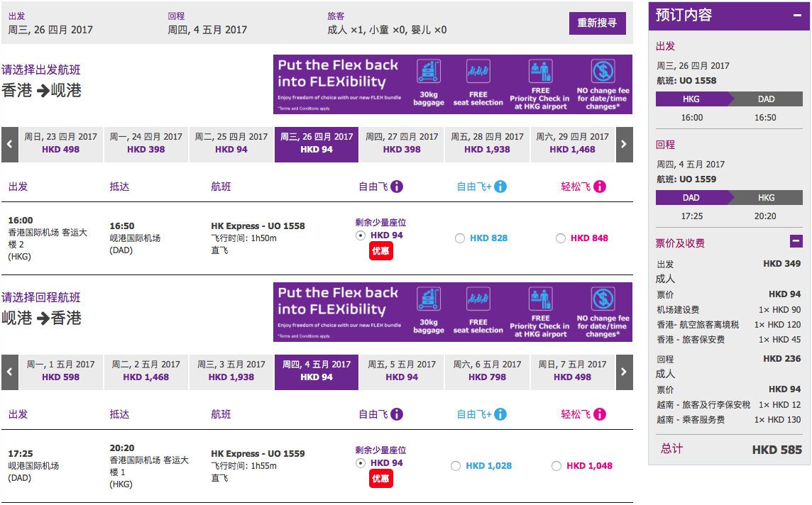Viewport: 812px width, 505px height.
Task: Collapse the 预订内容 panel with minus button
Action: (x=798, y=16)
